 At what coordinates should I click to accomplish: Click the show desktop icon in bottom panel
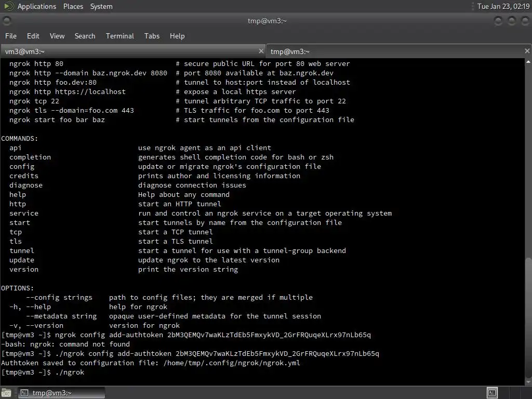6,393
